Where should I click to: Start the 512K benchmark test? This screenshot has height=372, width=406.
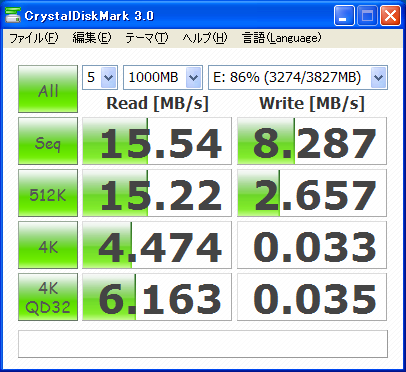point(48,193)
